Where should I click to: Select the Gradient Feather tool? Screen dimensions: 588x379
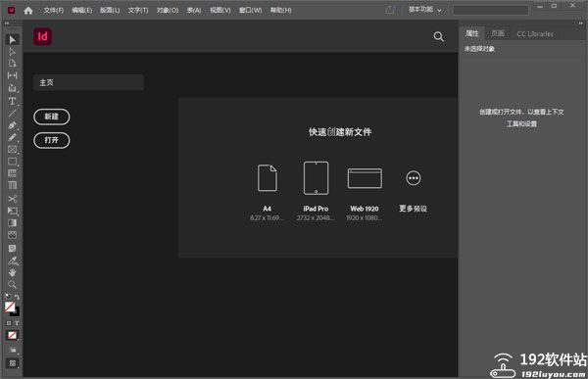coord(12,235)
